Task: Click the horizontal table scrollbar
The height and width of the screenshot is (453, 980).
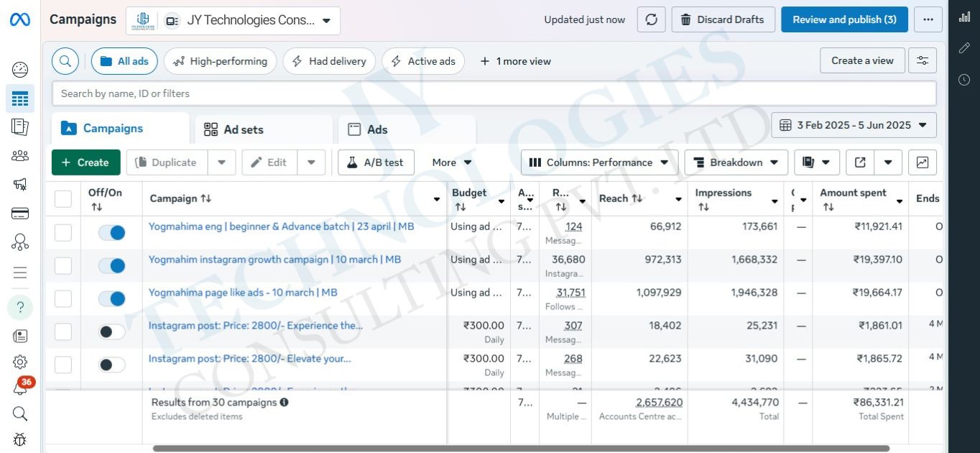Action: tap(521, 449)
